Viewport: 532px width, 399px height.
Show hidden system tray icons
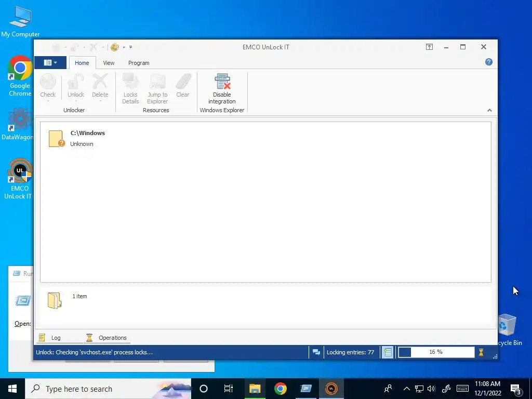click(406, 389)
